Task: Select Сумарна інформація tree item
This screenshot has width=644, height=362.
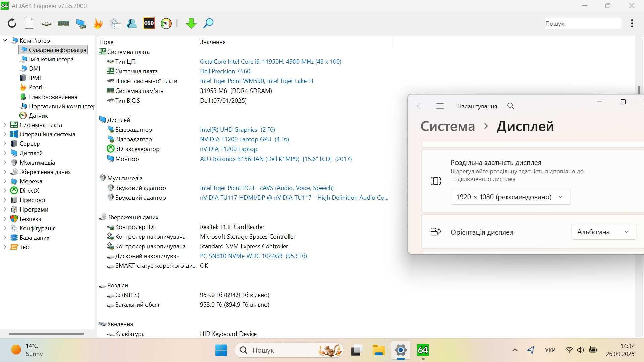Action: 53,50
